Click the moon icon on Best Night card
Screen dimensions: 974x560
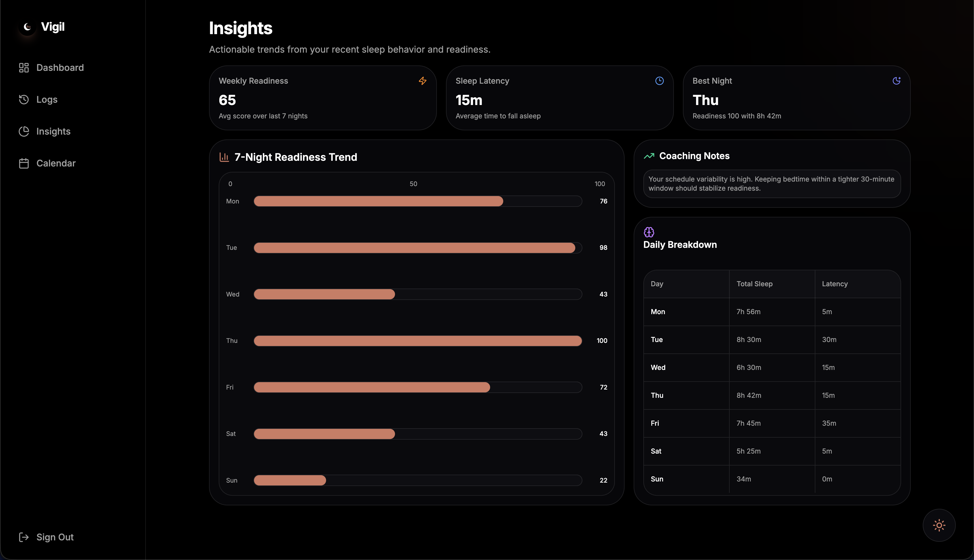[896, 81]
